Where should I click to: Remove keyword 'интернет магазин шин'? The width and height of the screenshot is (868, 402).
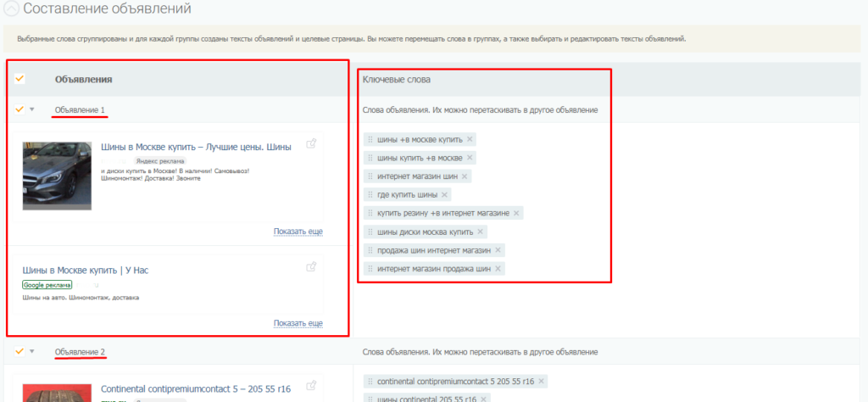(x=465, y=176)
